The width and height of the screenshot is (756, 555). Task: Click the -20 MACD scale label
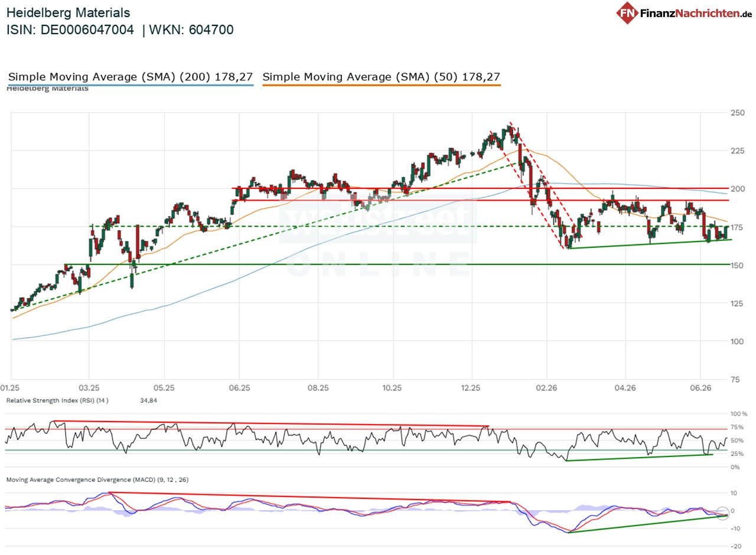(x=735, y=547)
